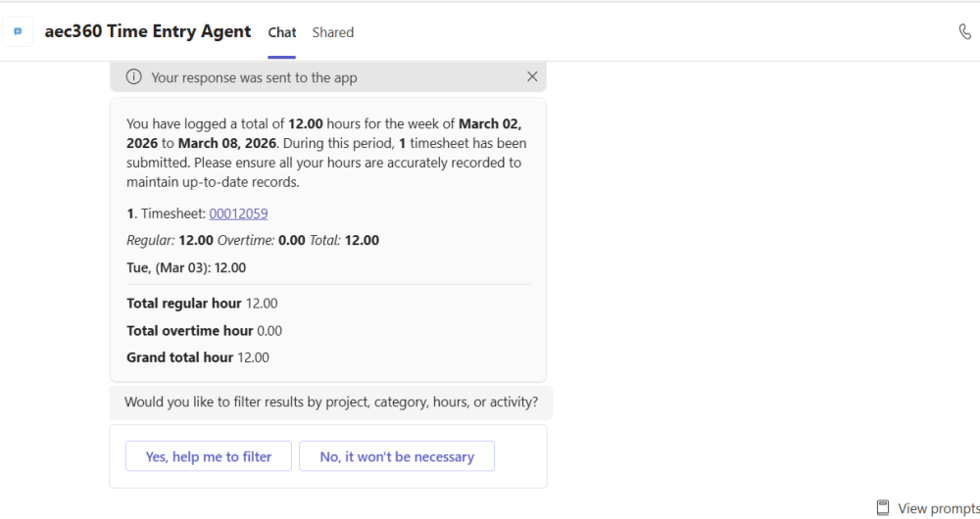Choose 'No, it won't be necessary'
Image resolution: width=980 pixels, height=519 pixels.
pyautogui.click(x=397, y=456)
